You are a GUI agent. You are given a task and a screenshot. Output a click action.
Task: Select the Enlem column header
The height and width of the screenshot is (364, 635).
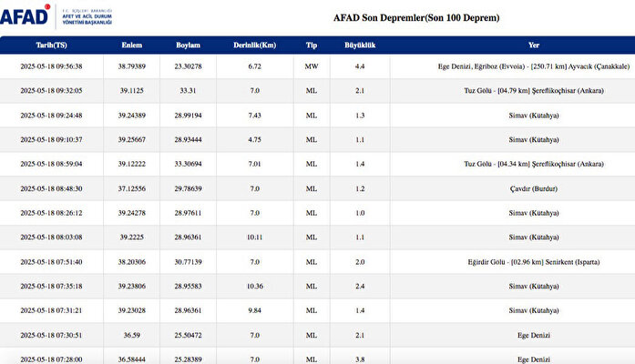pyautogui.click(x=131, y=45)
